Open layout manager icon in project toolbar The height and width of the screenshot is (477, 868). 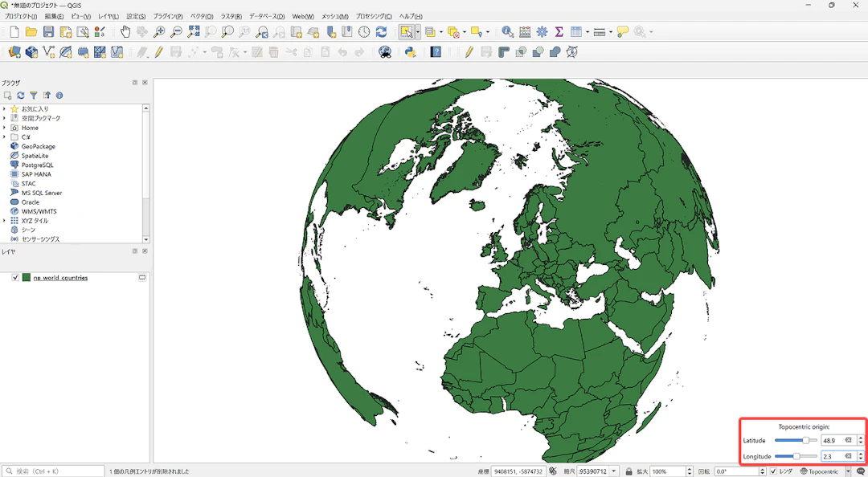point(83,32)
